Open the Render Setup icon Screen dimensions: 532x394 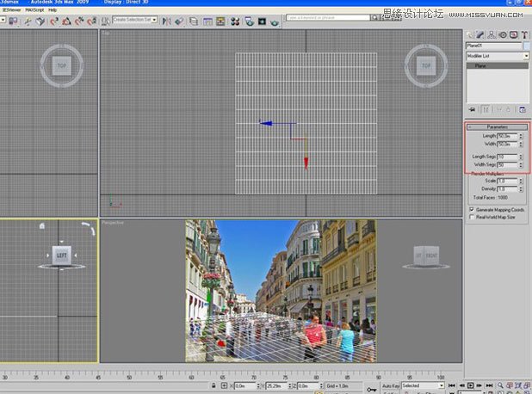click(249, 22)
